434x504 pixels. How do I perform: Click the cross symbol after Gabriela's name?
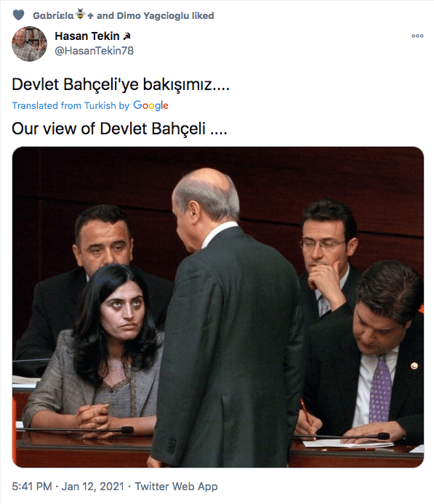coord(90,16)
